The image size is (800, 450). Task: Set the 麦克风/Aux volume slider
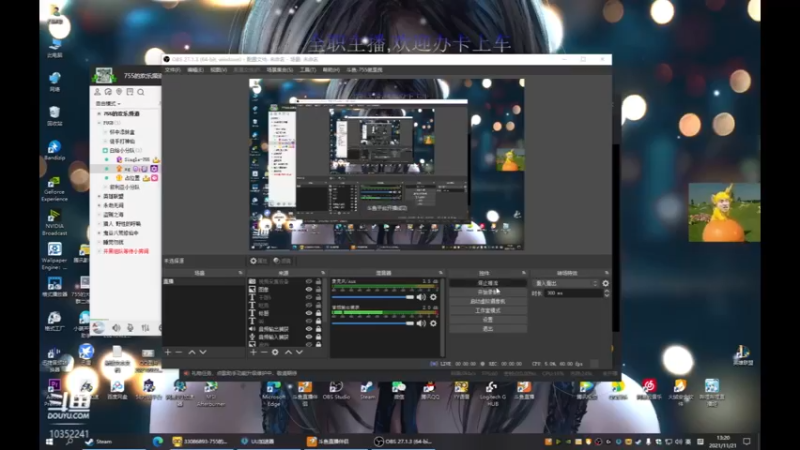point(373,297)
